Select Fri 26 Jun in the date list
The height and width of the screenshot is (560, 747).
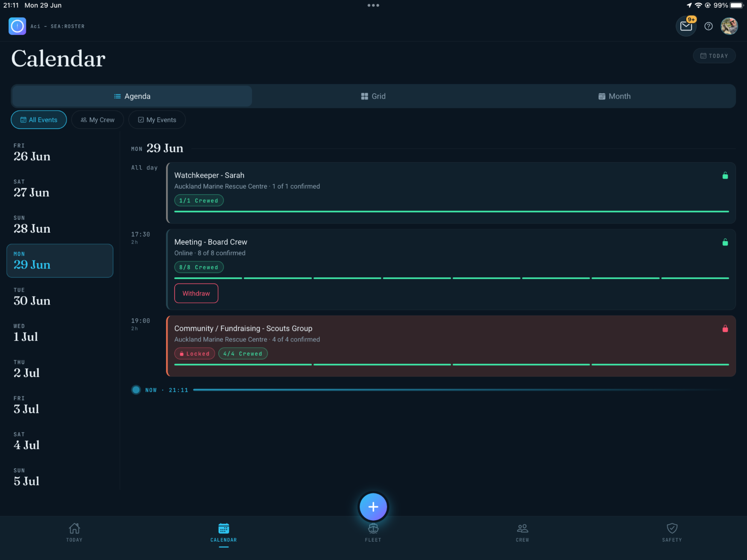coord(60,153)
